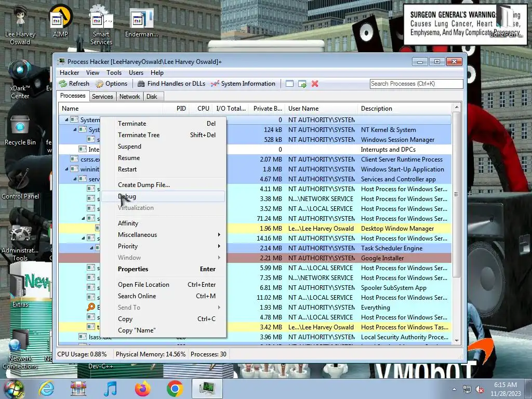Click the Refresh toolbar icon
This screenshot has height=399, width=532.
pyautogui.click(x=63, y=84)
